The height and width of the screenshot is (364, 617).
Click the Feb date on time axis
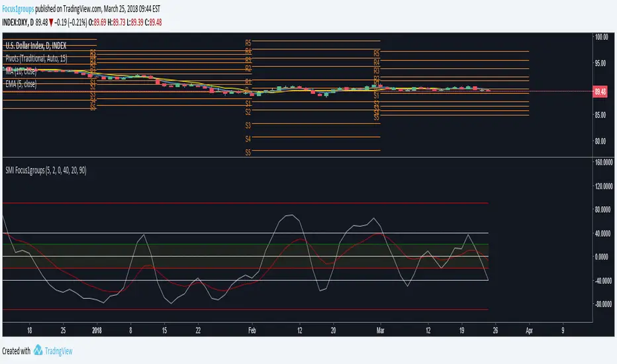[252, 330]
